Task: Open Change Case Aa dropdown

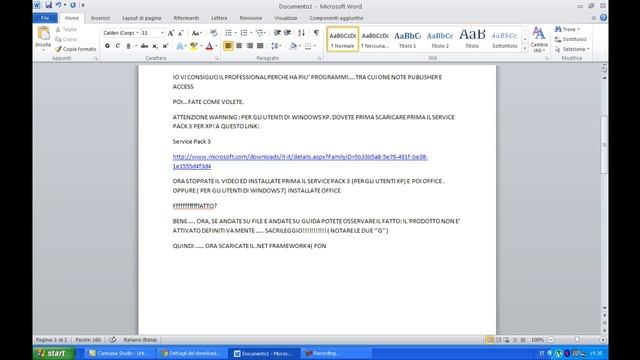Action: [x=197, y=33]
